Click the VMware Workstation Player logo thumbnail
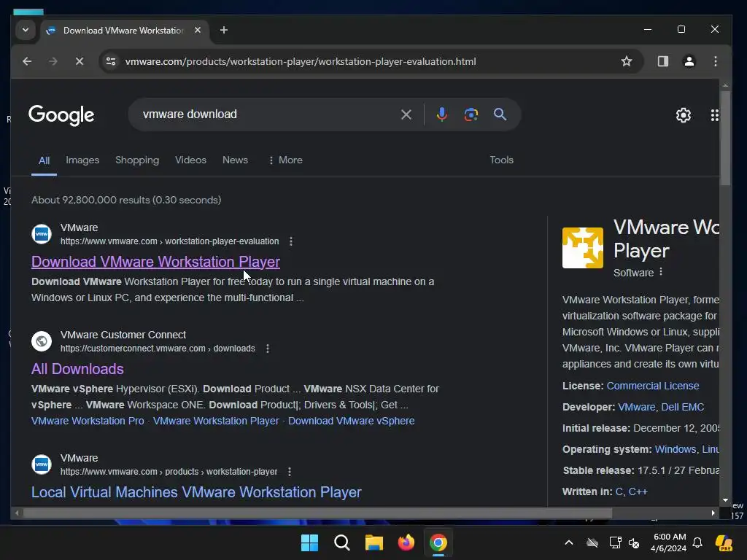747x560 pixels. click(x=583, y=248)
